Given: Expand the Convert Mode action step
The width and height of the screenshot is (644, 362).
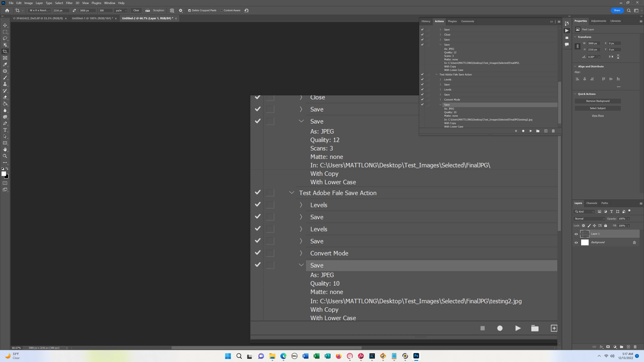Looking at the screenshot, I should tap(440, 100).
